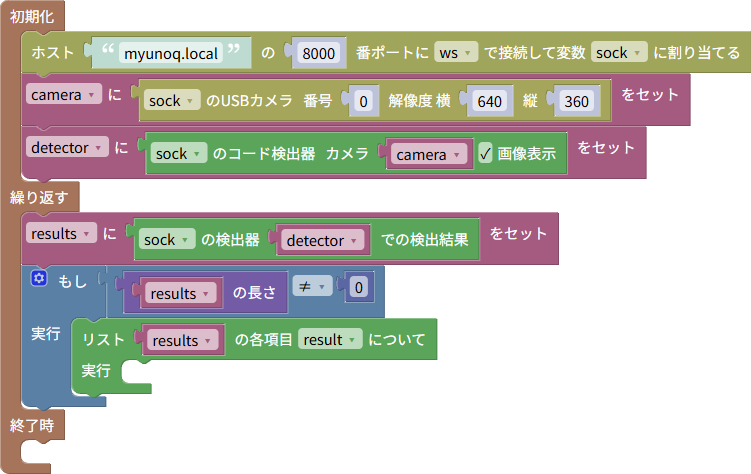
Task: Select the 初期化 block label
Action: [32, 17]
